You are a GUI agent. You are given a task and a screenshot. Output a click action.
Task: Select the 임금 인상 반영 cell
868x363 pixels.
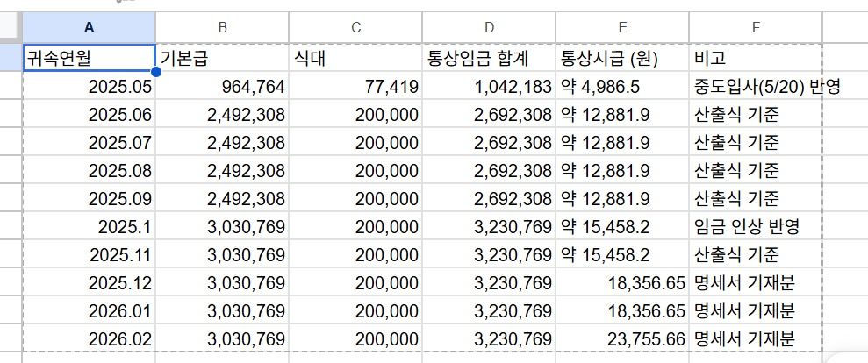756,227
